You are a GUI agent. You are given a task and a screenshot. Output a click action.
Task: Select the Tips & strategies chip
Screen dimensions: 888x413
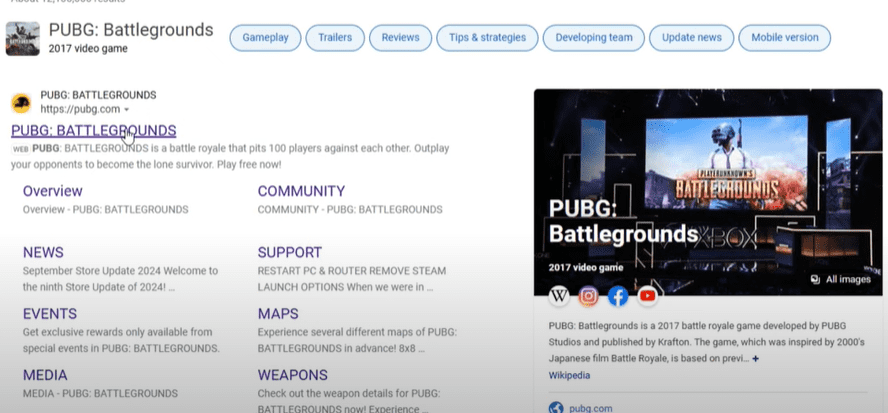click(x=487, y=38)
